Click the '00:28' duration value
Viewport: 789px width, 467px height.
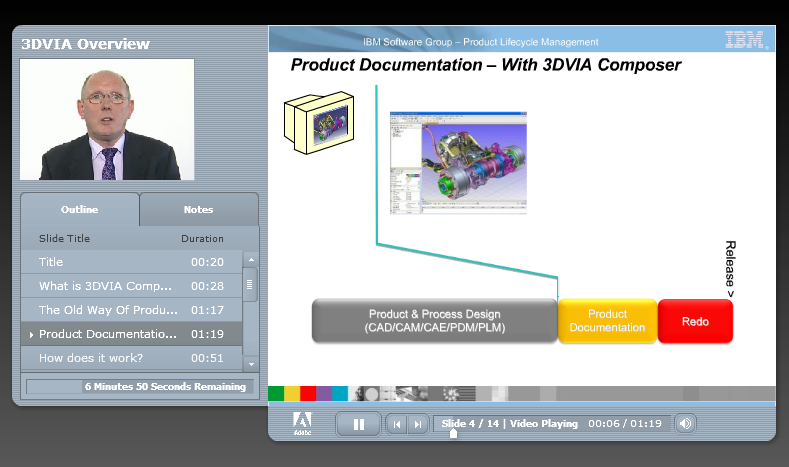point(207,286)
